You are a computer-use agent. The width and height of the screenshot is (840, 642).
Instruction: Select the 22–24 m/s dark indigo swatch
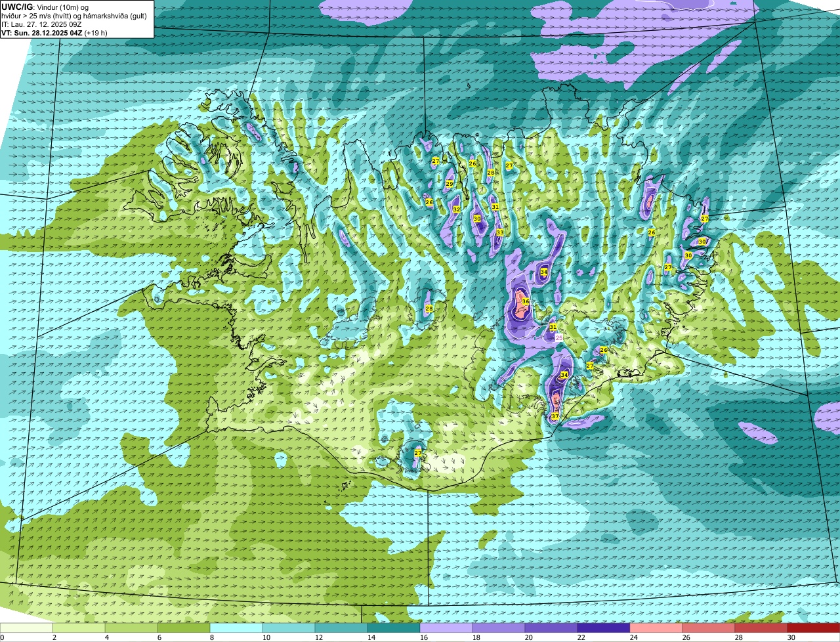pyautogui.click(x=604, y=628)
